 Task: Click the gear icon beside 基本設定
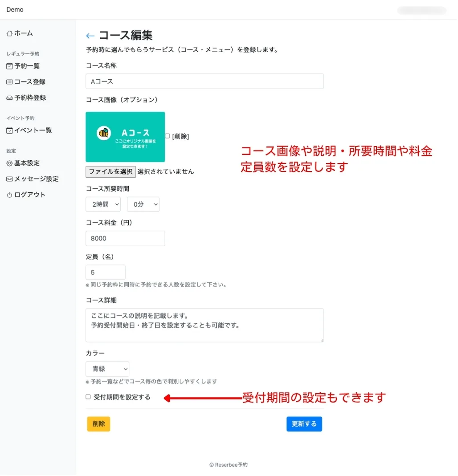[9, 163]
